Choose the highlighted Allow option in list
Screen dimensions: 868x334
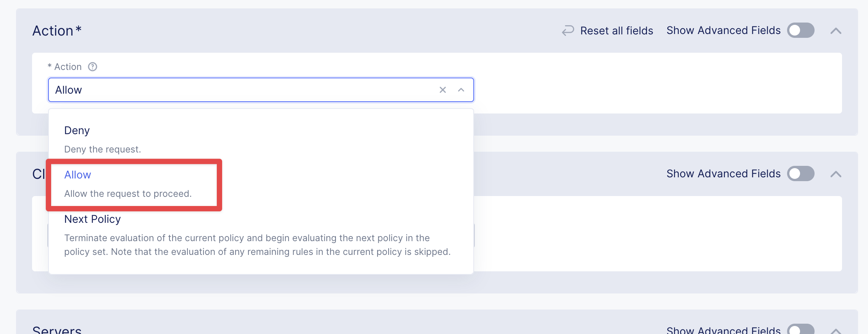click(x=78, y=175)
